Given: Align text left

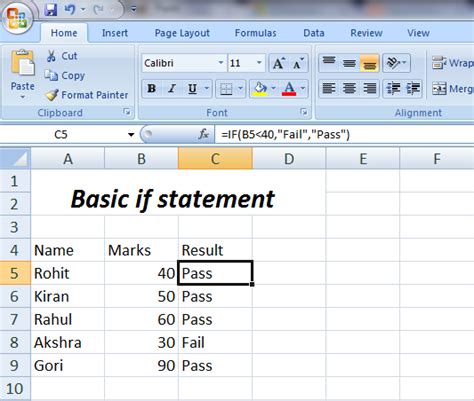Looking at the screenshot, I should pos(329,88).
